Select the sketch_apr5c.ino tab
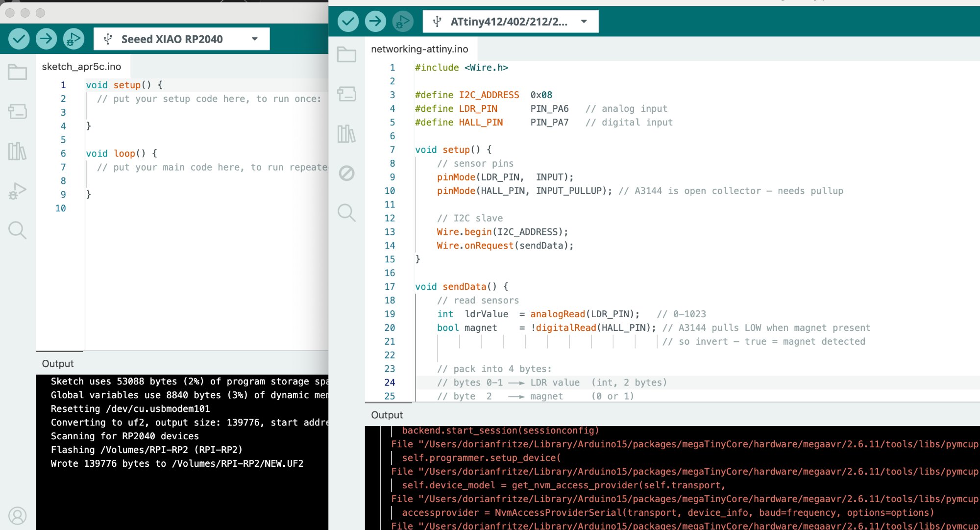Screen dimensions: 980x530 82,66
